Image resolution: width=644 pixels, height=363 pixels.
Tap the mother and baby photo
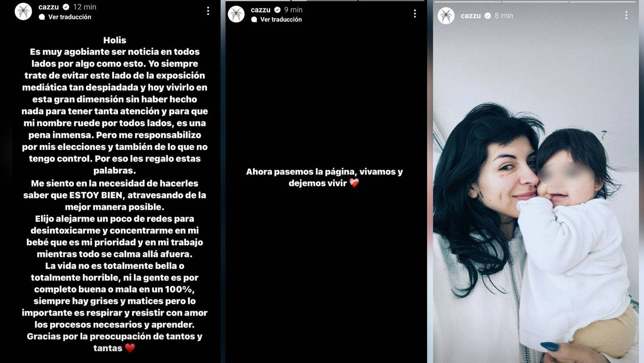[536, 233]
